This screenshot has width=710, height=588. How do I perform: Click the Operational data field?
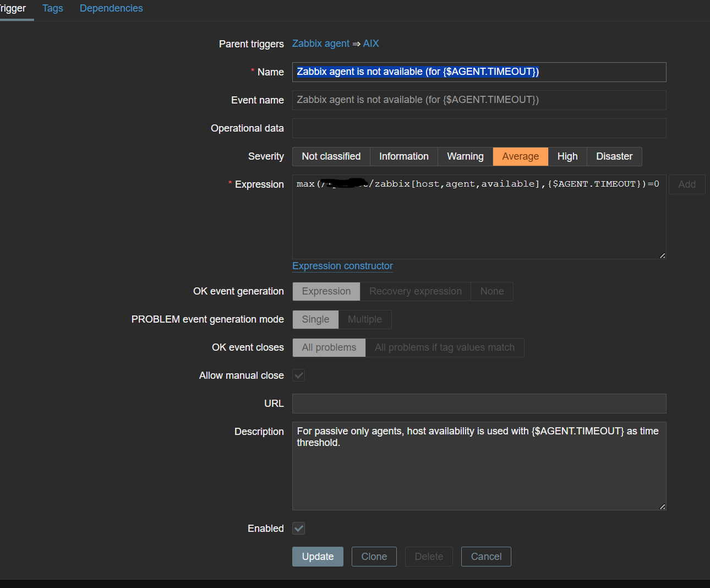pyautogui.click(x=479, y=128)
